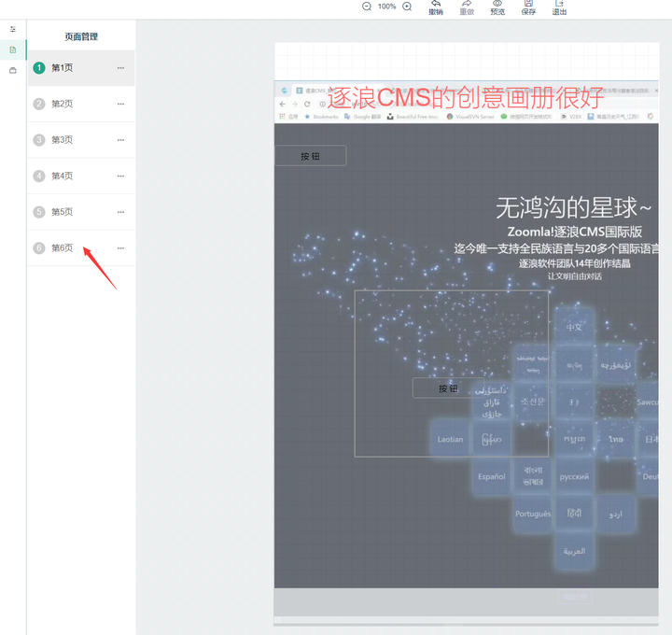This screenshot has height=635, width=672.
Task: Click the বাংলা ভাষার language tile
Action: (x=533, y=476)
